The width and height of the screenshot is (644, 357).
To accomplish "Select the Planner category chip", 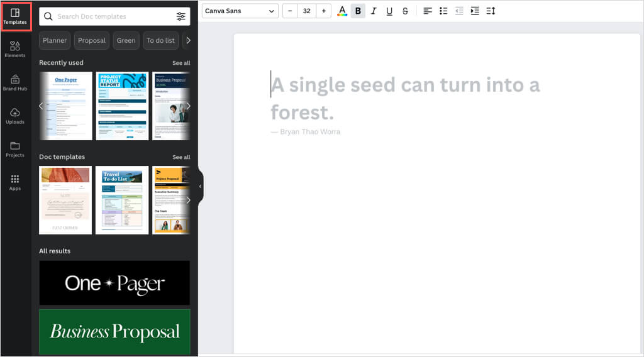I will (55, 40).
